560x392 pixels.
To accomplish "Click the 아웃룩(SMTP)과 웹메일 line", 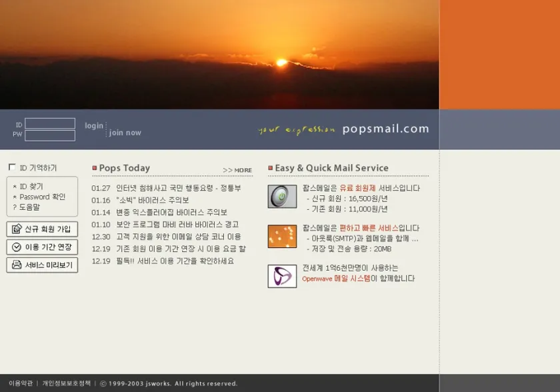I will tap(363, 239).
